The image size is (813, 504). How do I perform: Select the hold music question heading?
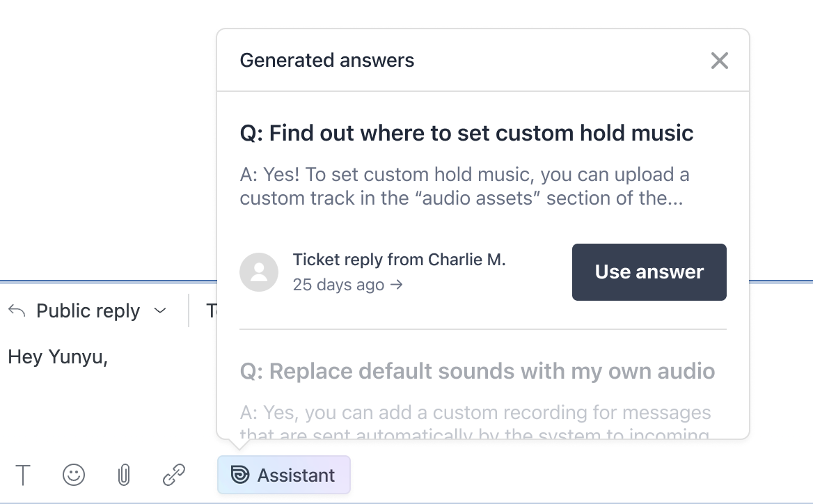(466, 133)
